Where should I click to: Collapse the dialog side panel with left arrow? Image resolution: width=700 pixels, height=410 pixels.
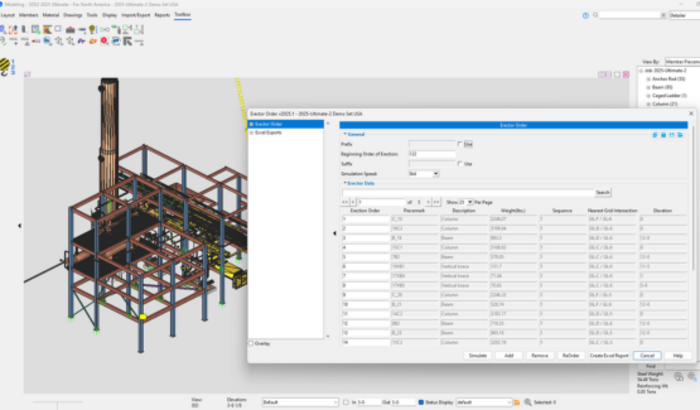coord(335,232)
